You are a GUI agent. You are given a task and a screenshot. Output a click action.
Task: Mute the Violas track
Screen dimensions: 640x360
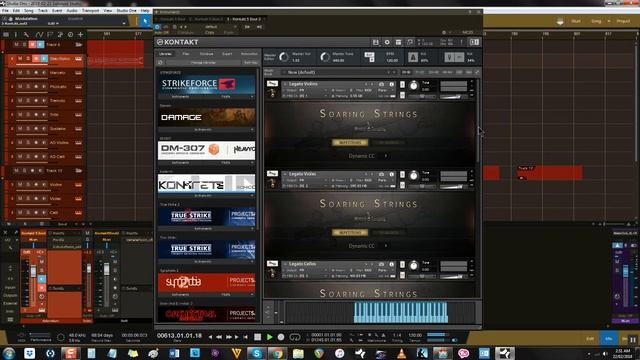(x=20, y=199)
